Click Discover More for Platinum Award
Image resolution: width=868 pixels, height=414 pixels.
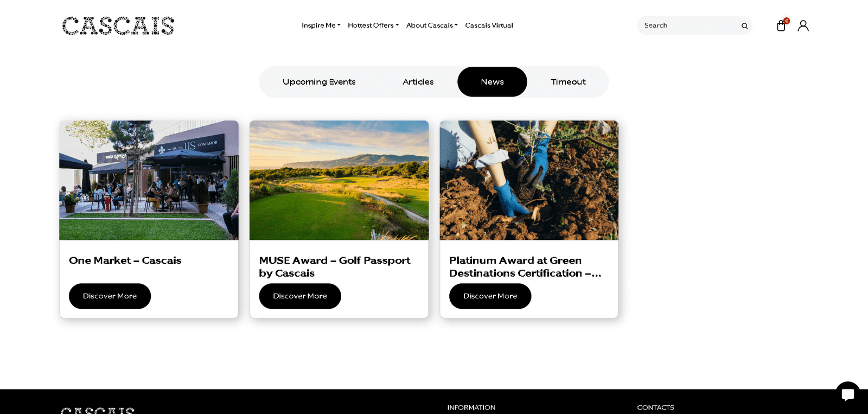pos(490,296)
